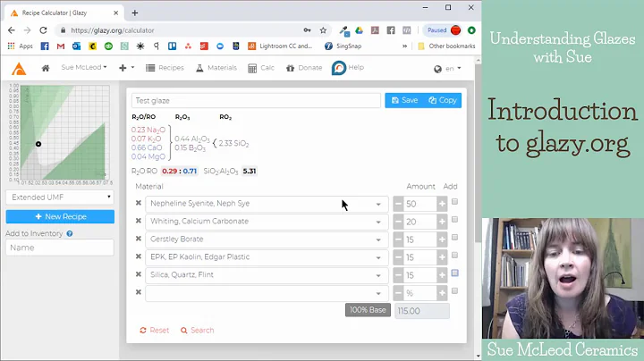Tick the Add checkbox for EPK Kaolin
Viewport: 644px width, 361px height.
[x=454, y=256]
